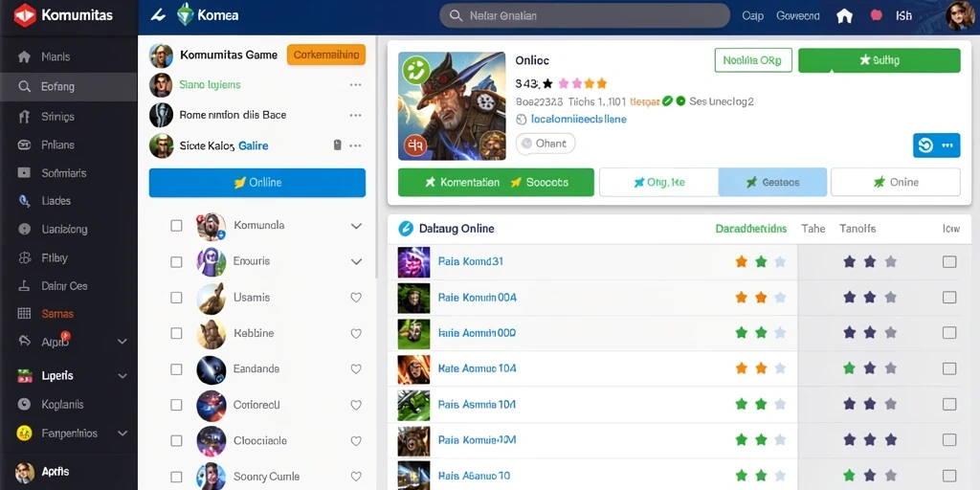Click the home icon in top bar

[844, 15]
